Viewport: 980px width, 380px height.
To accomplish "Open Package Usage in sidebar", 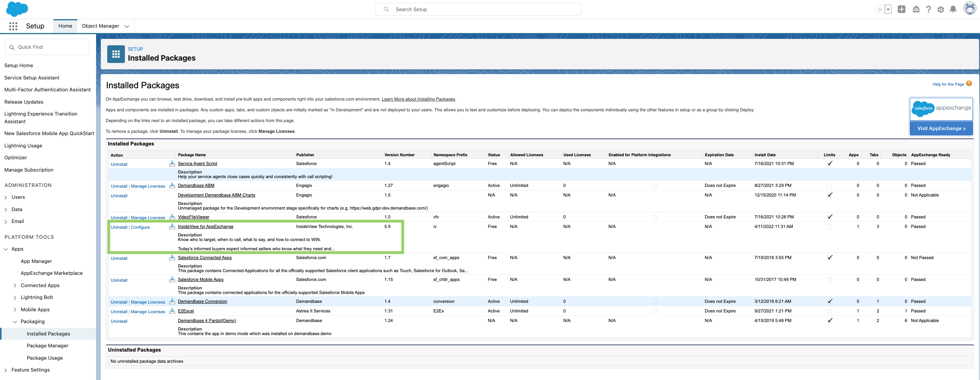I will (45, 358).
